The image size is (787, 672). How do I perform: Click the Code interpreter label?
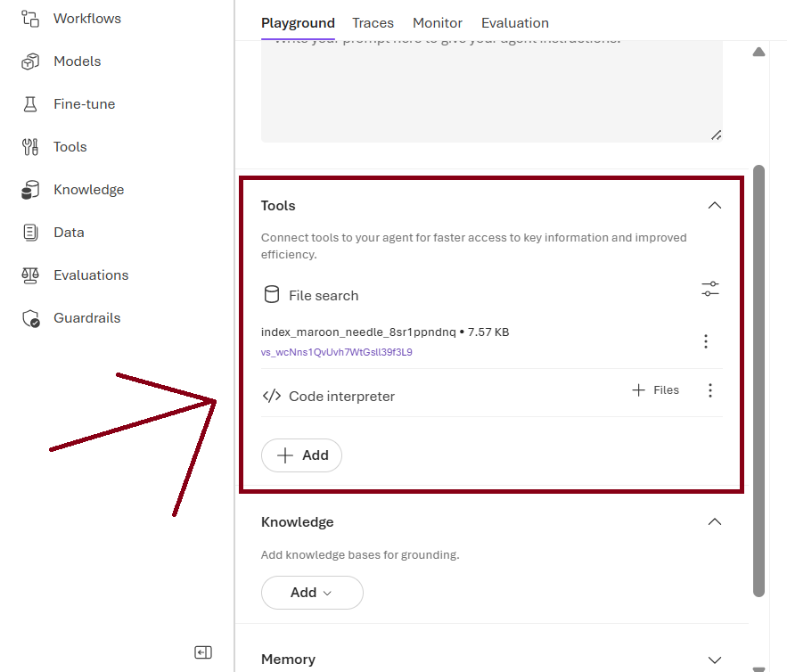(x=341, y=397)
